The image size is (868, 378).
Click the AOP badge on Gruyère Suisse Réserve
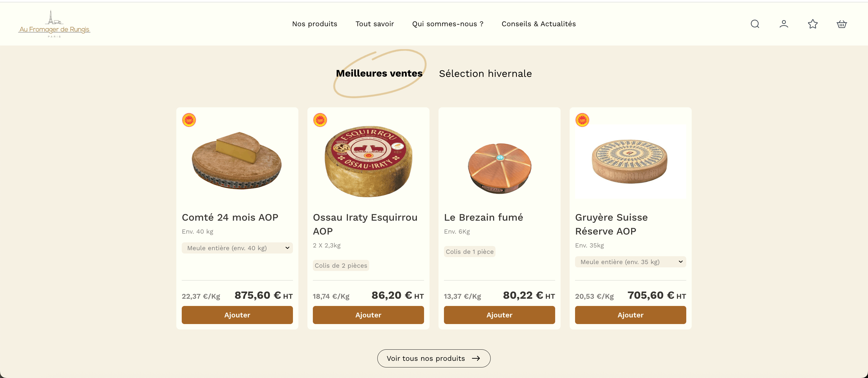pyautogui.click(x=583, y=119)
